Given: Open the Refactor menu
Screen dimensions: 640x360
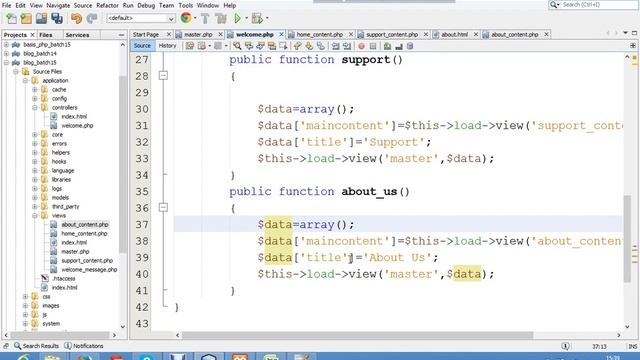Looking at the screenshot, I should 107,5.
